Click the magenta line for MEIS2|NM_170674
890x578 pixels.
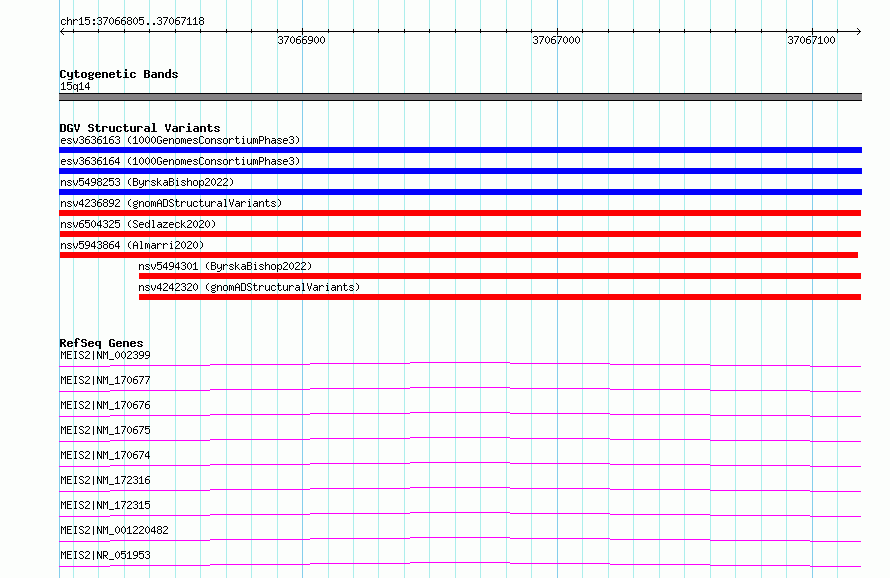[460, 464]
